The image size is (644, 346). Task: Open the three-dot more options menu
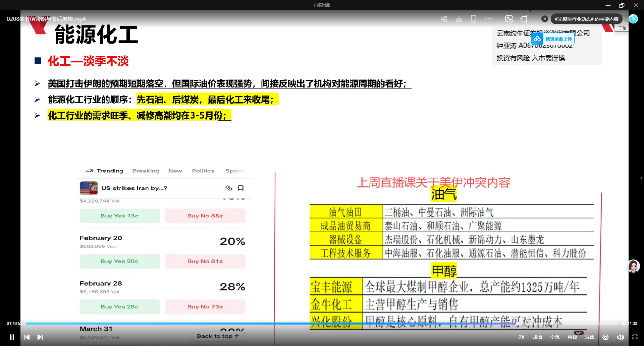(x=488, y=19)
